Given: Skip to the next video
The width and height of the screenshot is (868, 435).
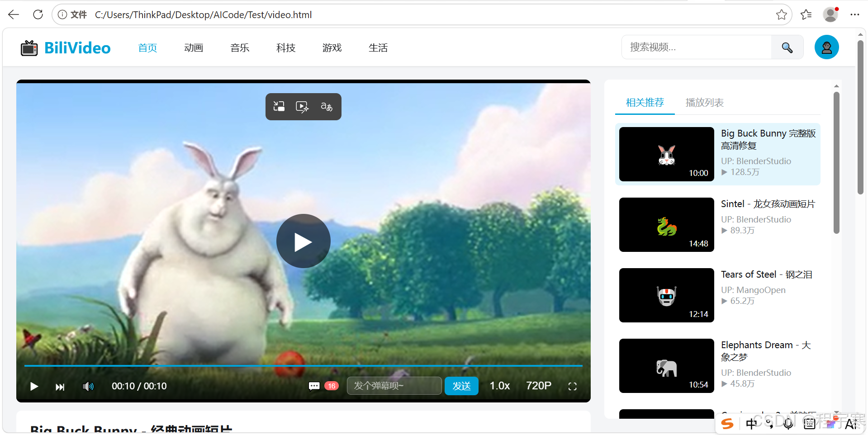Looking at the screenshot, I should coord(60,387).
